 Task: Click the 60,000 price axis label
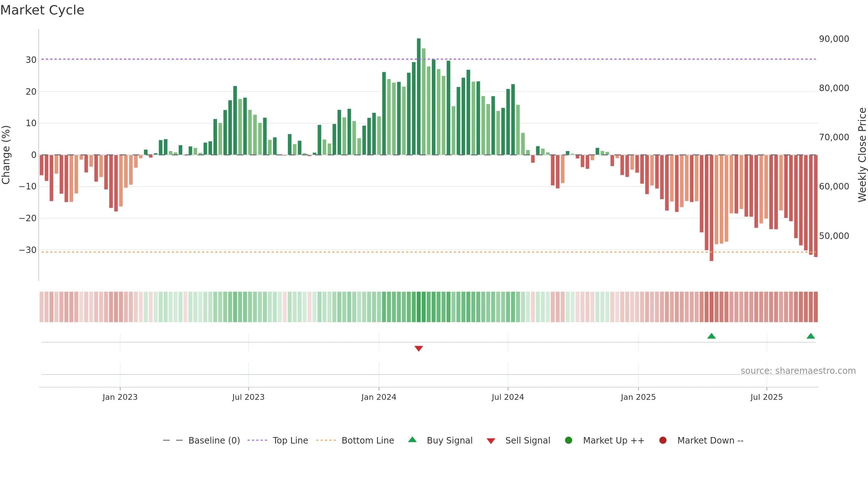834,187
